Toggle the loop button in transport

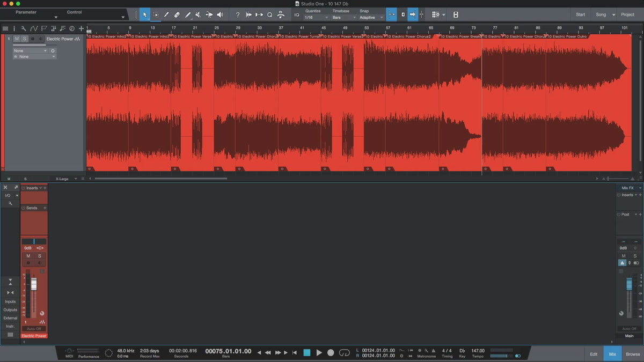(x=345, y=352)
